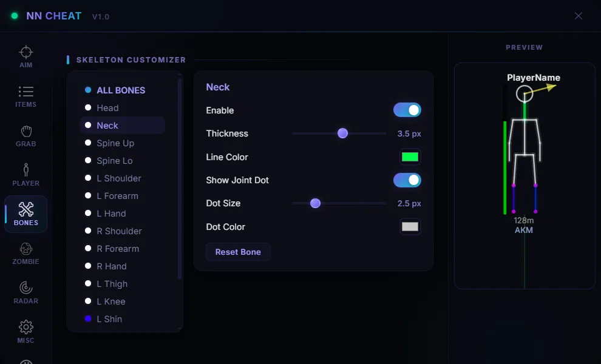This screenshot has width=601, height=364.
Task: Open the RADAR section
Action: [25, 293]
